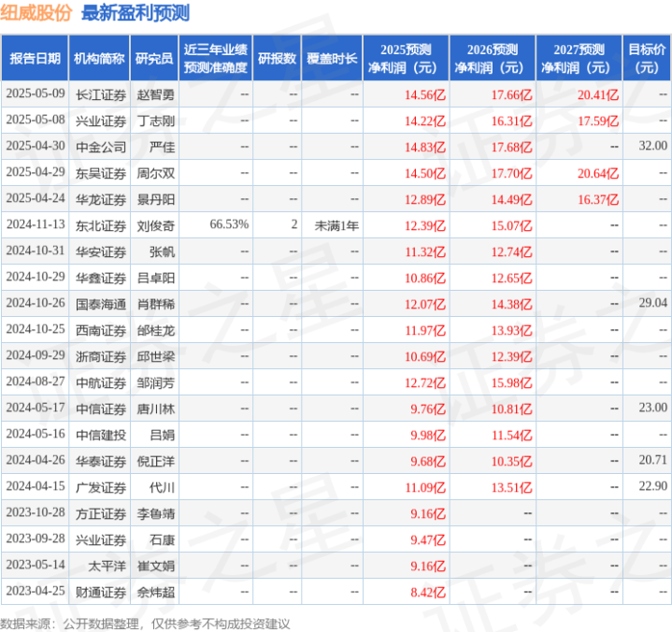
Task: Select the 目标价(元) column header
Action: (x=647, y=58)
